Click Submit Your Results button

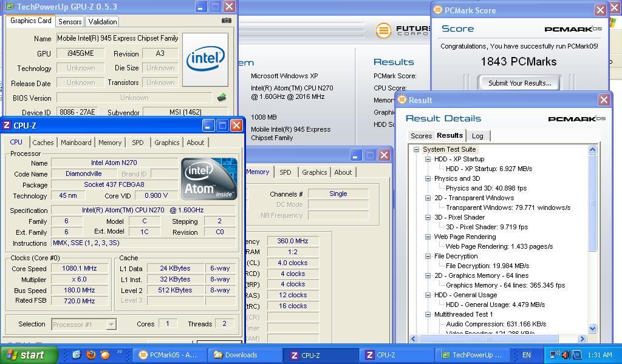(x=519, y=83)
